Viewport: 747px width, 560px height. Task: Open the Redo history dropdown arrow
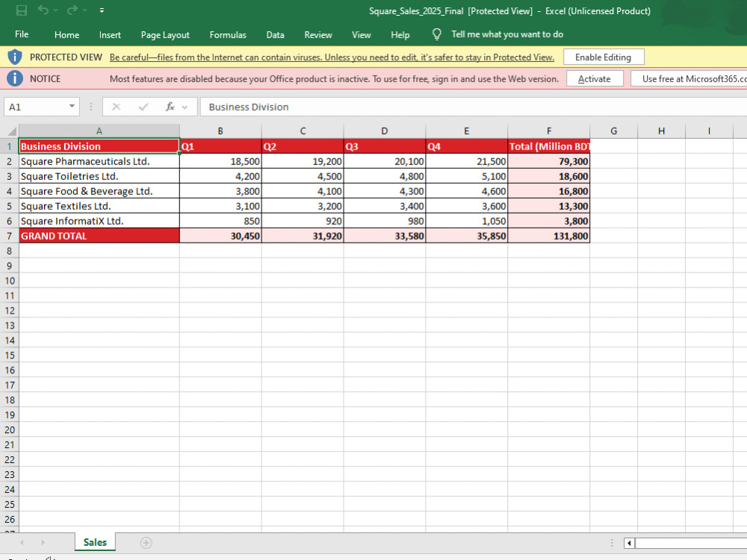[x=85, y=10]
